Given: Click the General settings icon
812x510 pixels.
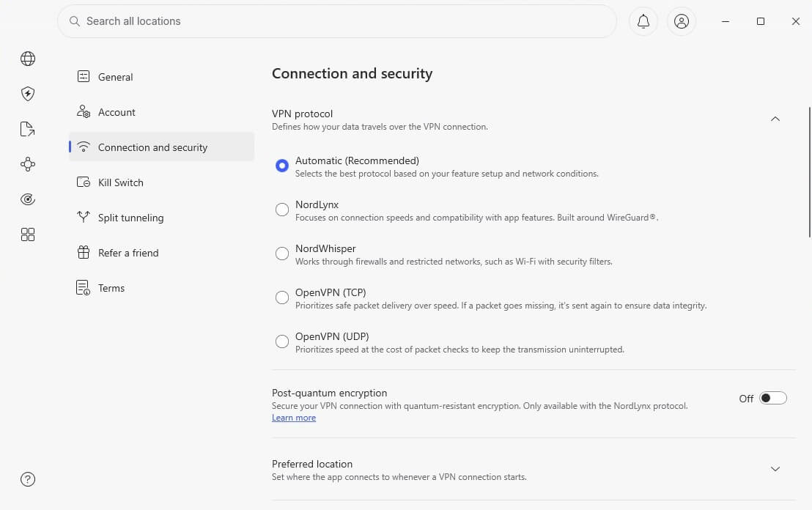Looking at the screenshot, I should tap(84, 77).
